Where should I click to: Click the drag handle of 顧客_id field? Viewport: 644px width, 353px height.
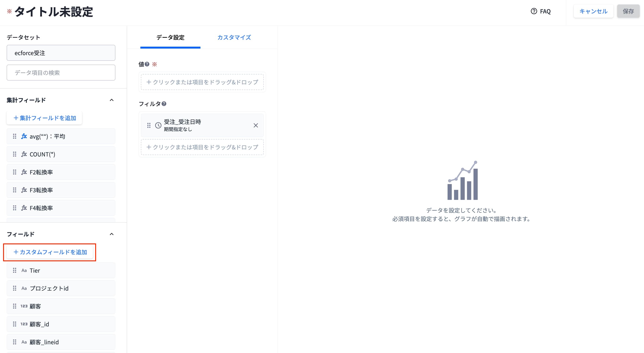click(x=15, y=324)
